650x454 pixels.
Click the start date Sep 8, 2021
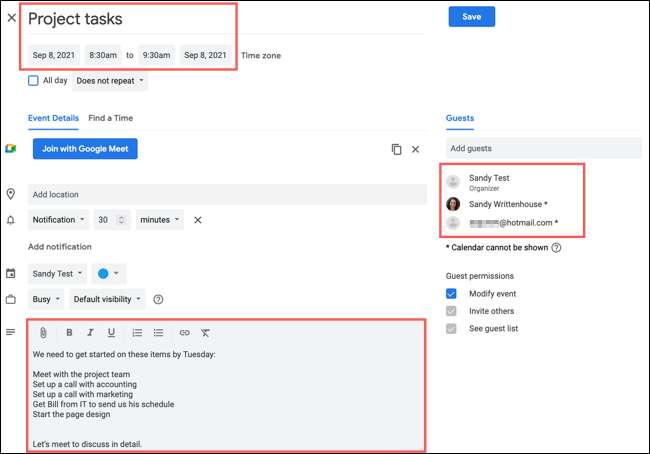coord(54,55)
